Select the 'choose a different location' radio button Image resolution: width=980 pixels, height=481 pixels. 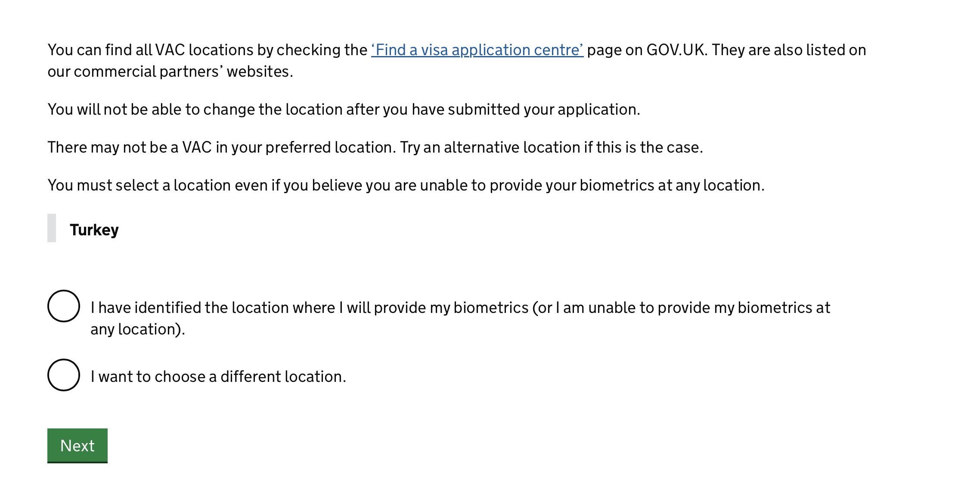64,375
